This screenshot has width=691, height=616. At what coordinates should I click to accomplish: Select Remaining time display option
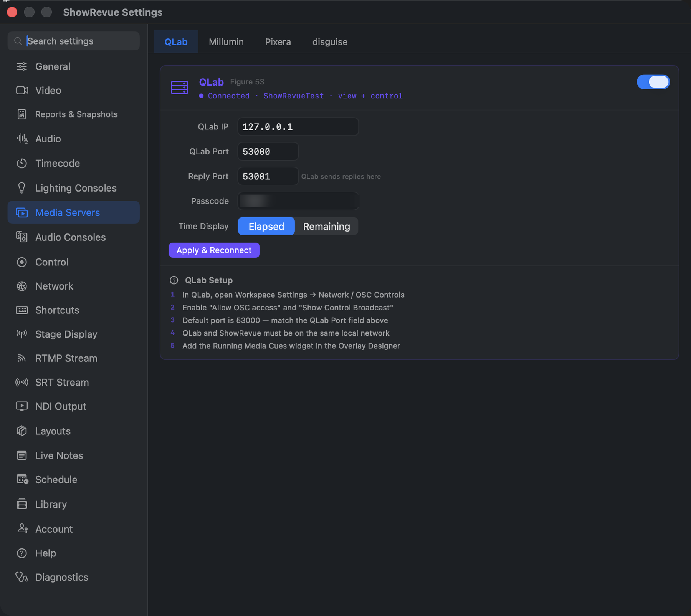(x=326, y=226)
